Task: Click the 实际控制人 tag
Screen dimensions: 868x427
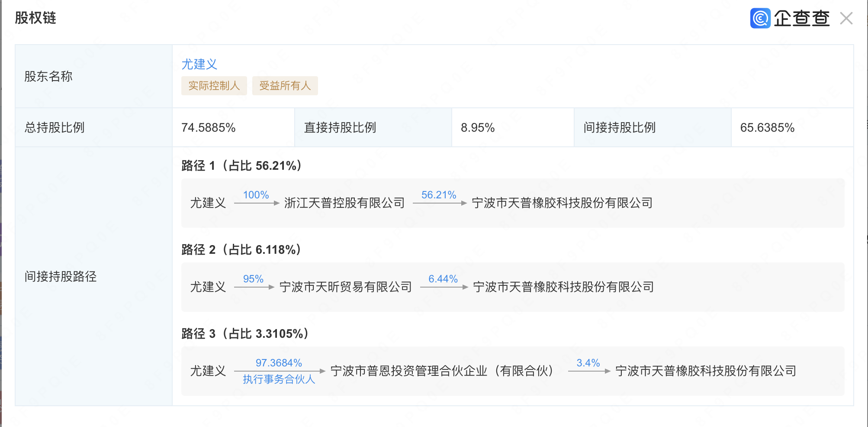Action: pyautogui.click(x=214, y=86)
